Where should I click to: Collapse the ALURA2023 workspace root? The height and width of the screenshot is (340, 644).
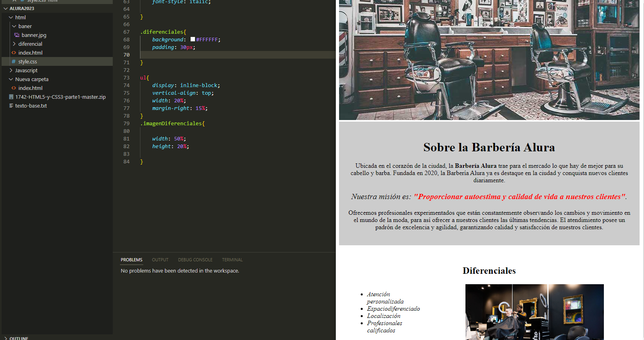(6, 8)
